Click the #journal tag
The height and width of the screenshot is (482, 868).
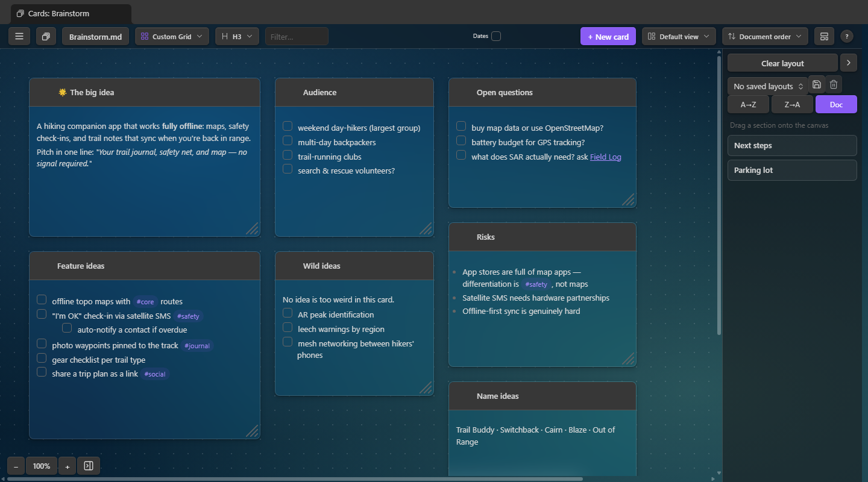coord(197,346)
